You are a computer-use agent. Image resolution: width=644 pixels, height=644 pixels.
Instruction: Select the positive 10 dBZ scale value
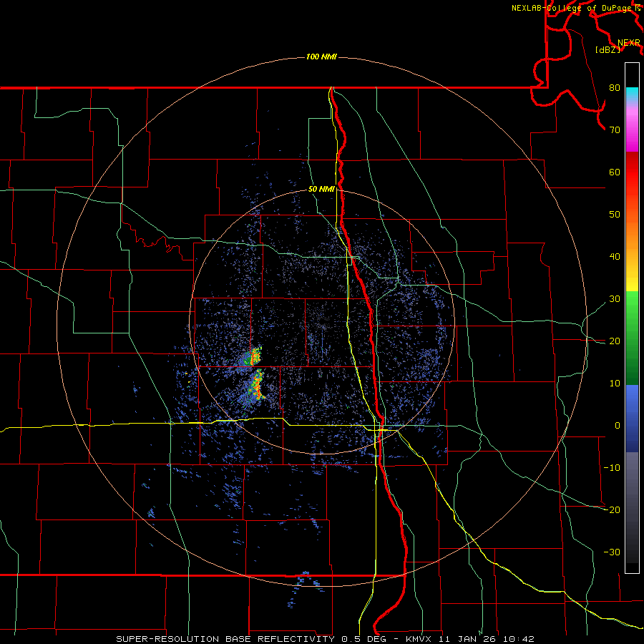615,384
